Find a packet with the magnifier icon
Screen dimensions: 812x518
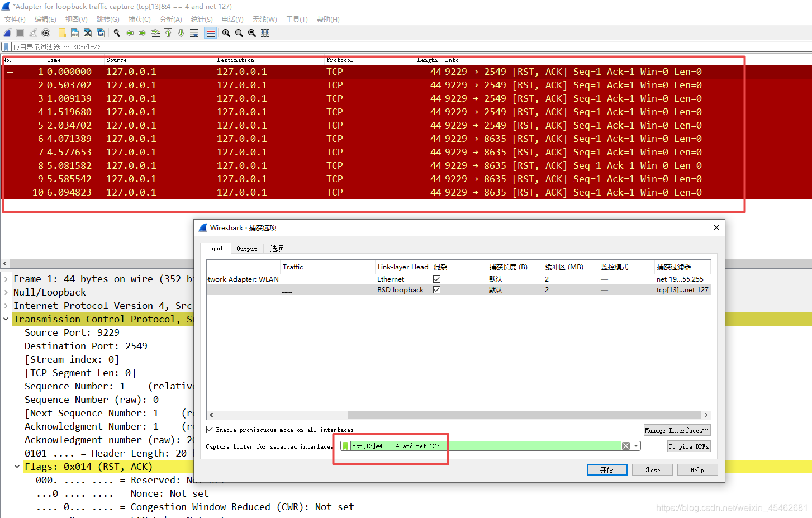click(x=117, y=33)
